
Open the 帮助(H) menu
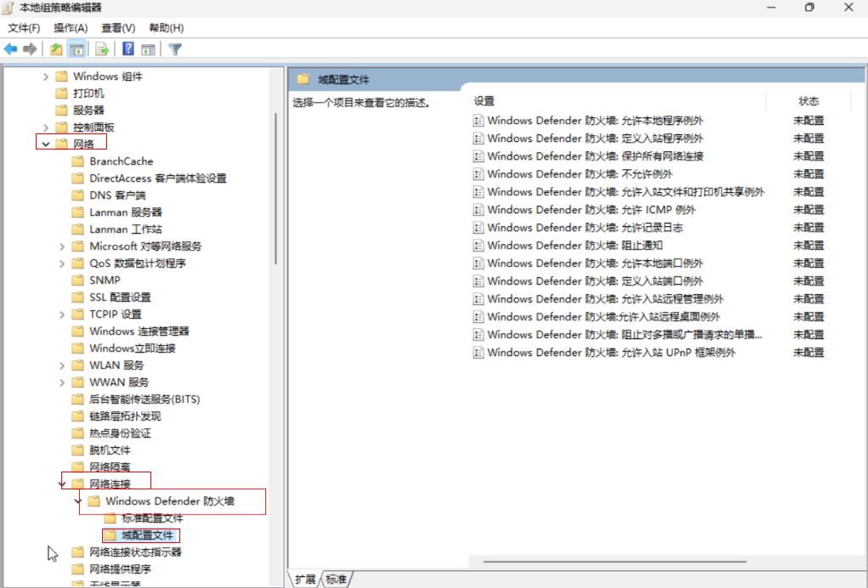(x=166, y=28)
